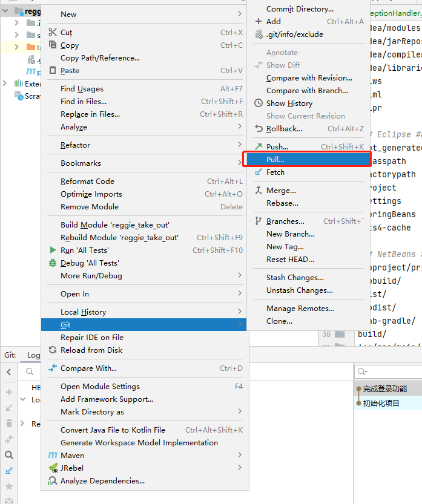Collapse the project root tree node
422x504 pixels.
click(x=5, y=11)
